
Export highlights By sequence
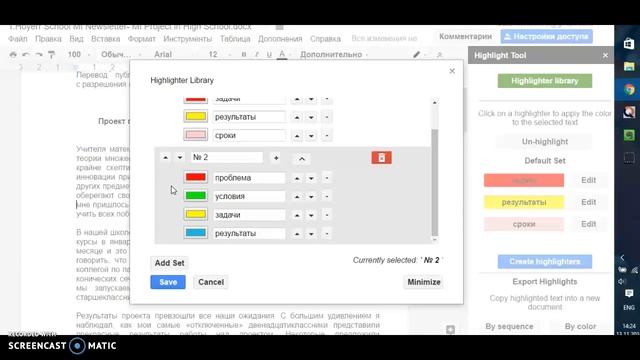509,326
